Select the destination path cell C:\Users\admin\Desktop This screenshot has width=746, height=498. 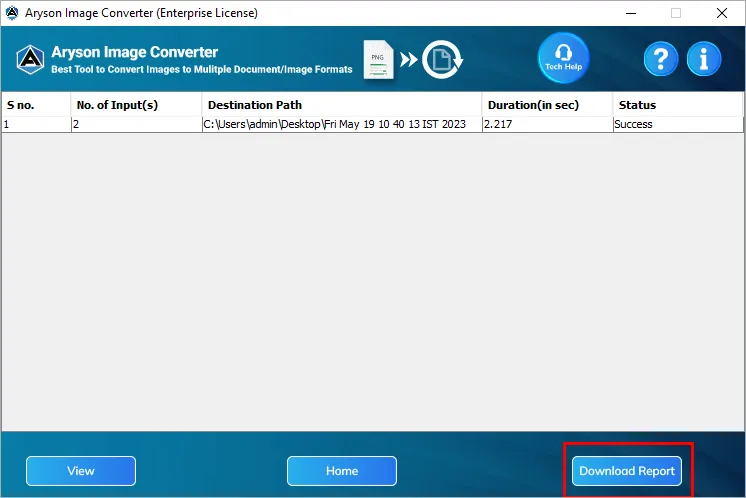click(x=342, y=124)
